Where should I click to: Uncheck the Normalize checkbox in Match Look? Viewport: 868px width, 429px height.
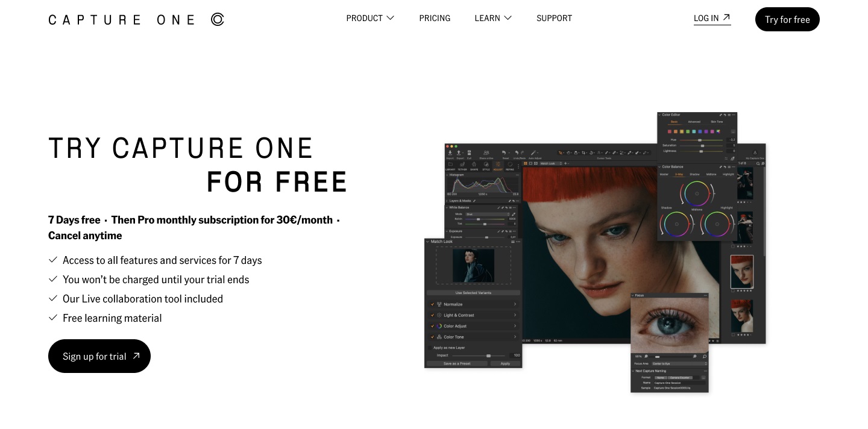[432, 304]
